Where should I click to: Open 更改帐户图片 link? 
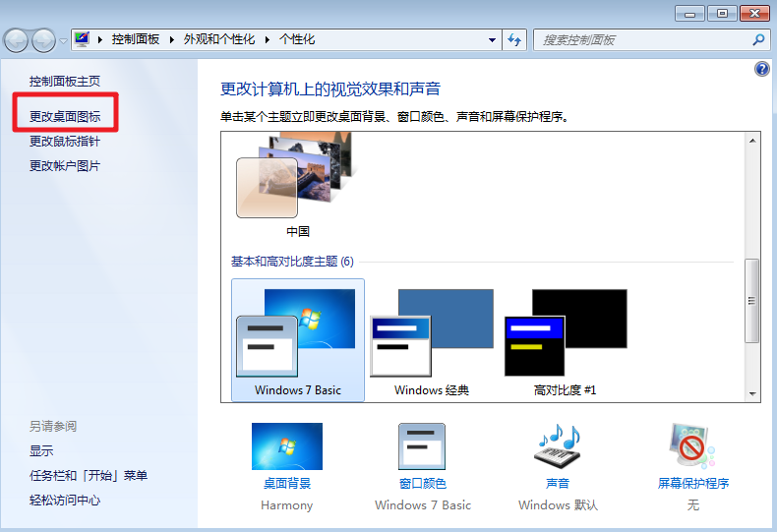(x=64, y=166)
